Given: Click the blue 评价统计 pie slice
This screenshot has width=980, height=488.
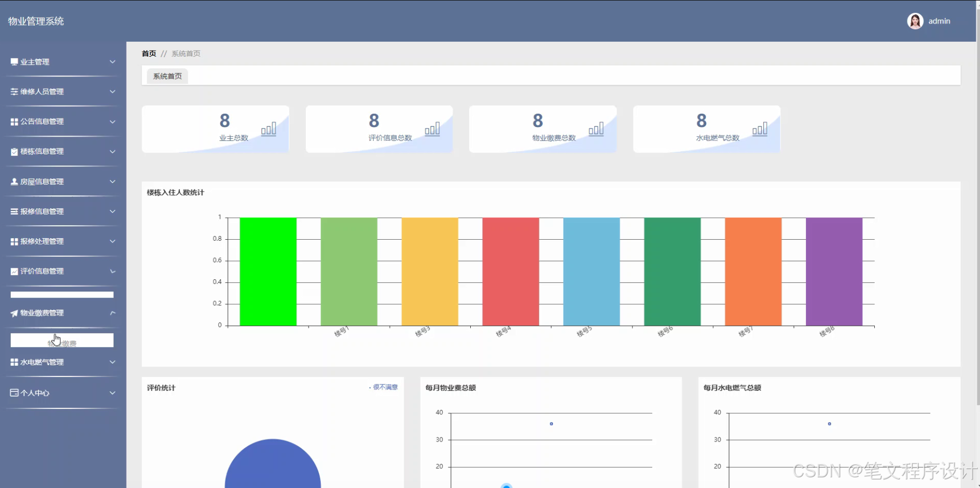Looking at the screenshot, I should [273, 465].
